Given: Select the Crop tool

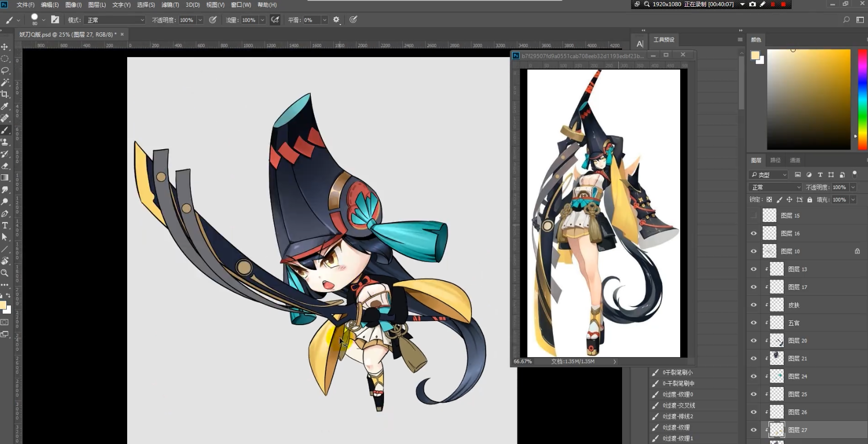Looking at the screenshot, I should (5, 94).
